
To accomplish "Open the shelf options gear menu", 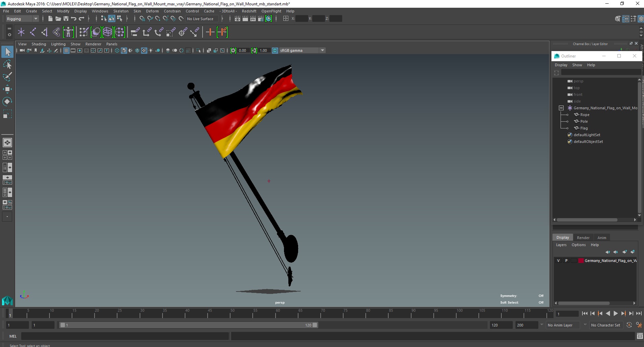I will pyautogui.click(x=9, y=35).
